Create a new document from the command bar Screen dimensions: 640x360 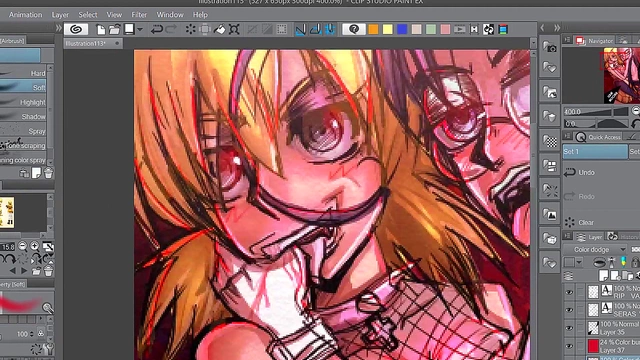(100, 29)
